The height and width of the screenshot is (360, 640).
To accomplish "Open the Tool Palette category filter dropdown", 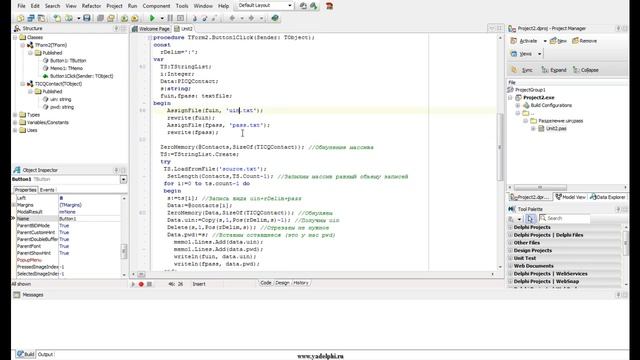I will 519,219.
